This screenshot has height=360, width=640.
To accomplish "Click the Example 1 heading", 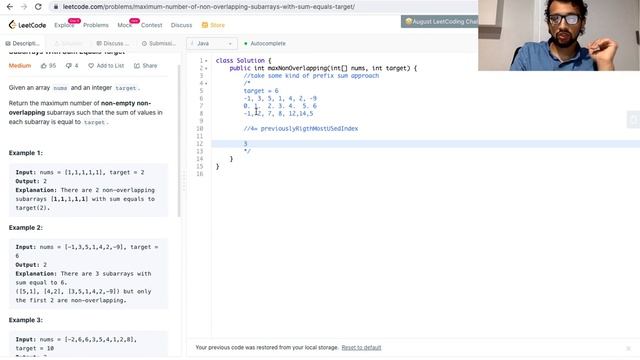I will (x=26, y=153).
